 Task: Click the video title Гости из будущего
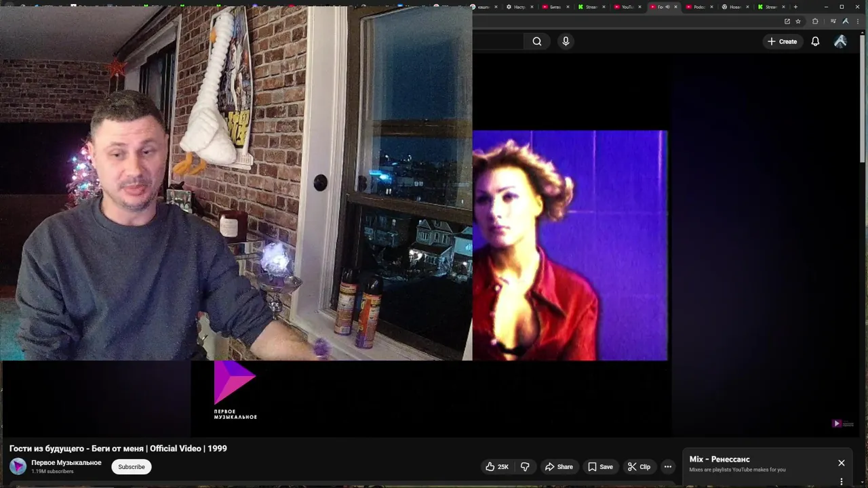[x=118, y=448]
